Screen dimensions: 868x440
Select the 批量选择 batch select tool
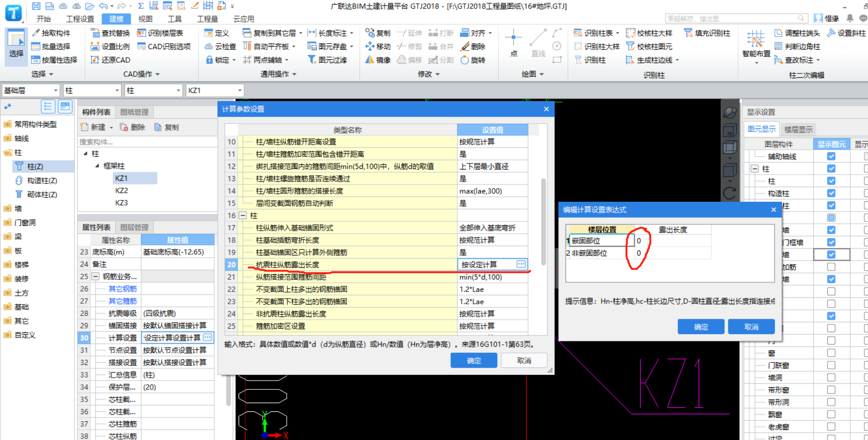click(51, 46)
